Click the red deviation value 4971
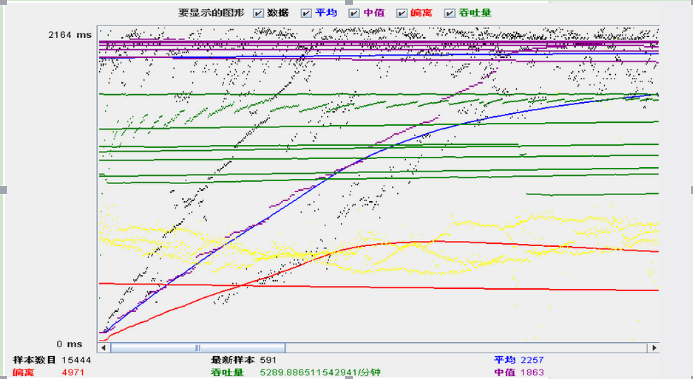The width and height of the screenshot is (693, 379). coord(73,372)
